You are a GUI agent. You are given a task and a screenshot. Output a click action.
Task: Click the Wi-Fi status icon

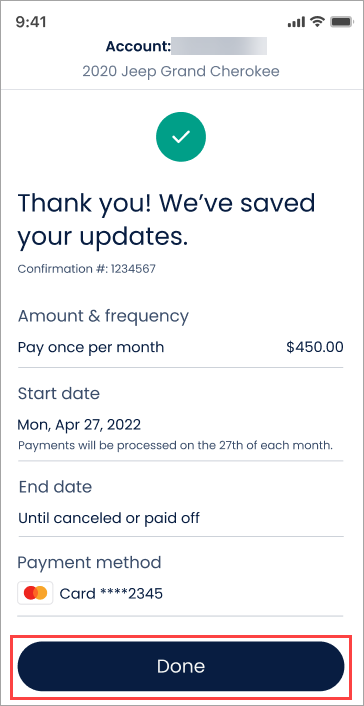pyautogui.click(x=318, y=22)
